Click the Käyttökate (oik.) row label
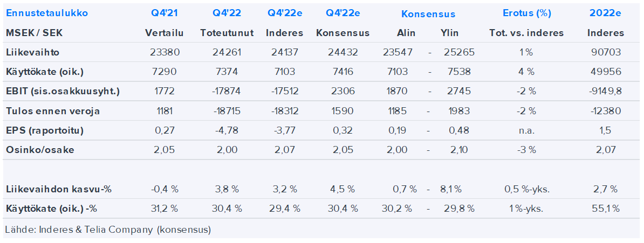 (44, 72)
